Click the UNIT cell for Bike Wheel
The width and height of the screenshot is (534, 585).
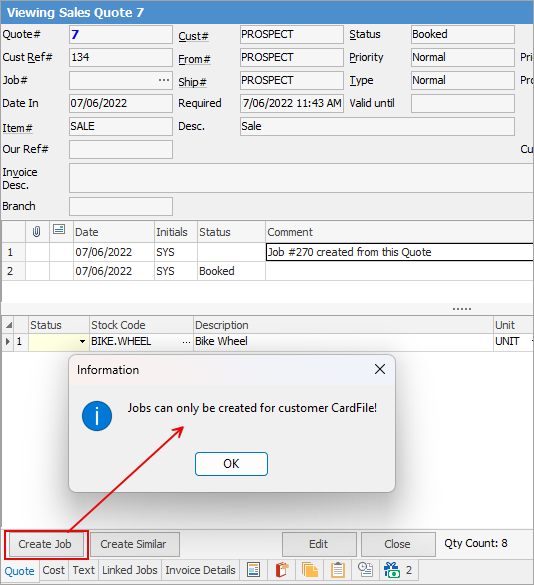click(513, 341)
